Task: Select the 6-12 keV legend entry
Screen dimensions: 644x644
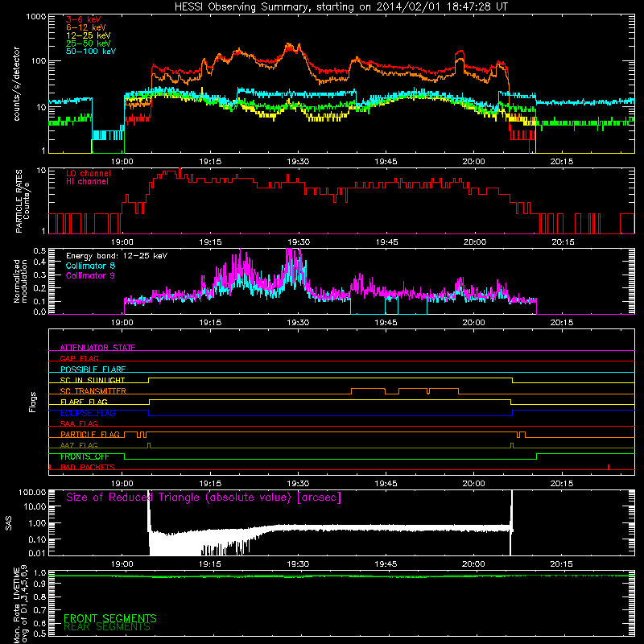Action: click(x=86, y=27)
